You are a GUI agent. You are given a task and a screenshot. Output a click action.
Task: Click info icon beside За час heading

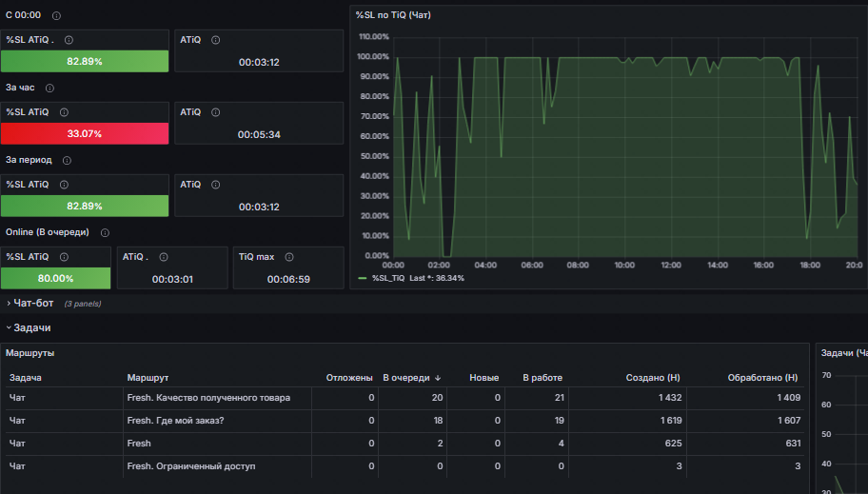(x=49, y=89)
